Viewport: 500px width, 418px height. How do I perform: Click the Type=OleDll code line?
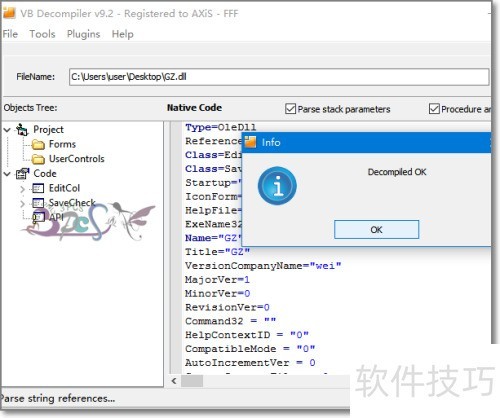(221, 127)
